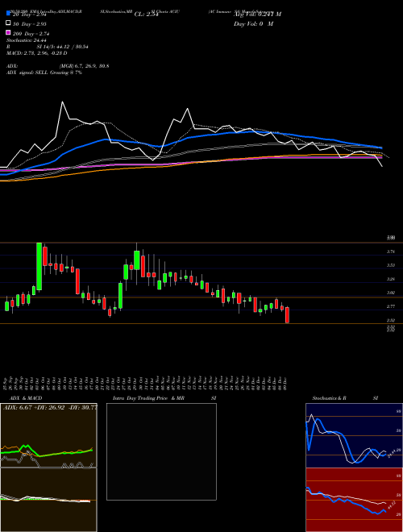Click the 3.78 price axis label
The image size is (403, 532).
pos(391,251)
